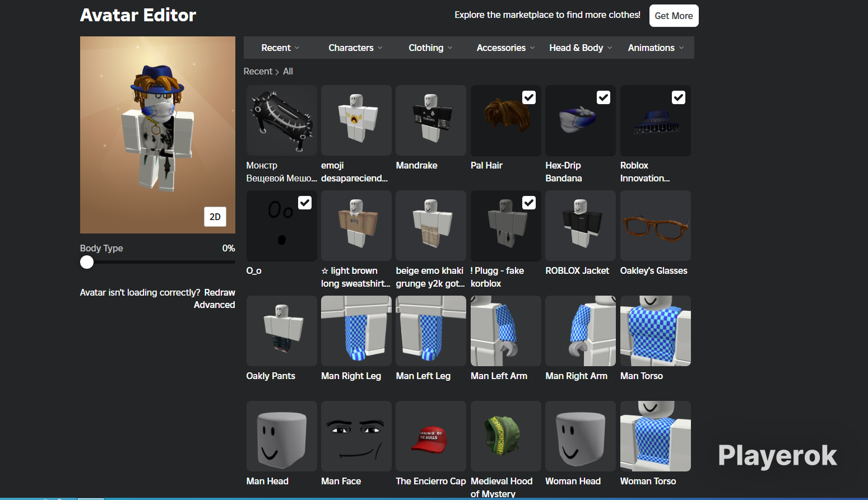This screenshot has width=868, height=500.
Task: Click the Pal Hair name link
Action: point(486,165)
